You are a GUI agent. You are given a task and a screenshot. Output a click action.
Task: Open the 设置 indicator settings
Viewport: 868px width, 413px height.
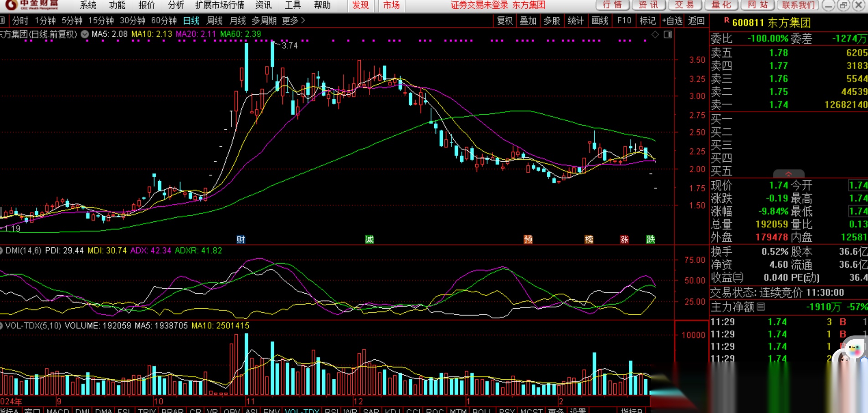[578, 410]
